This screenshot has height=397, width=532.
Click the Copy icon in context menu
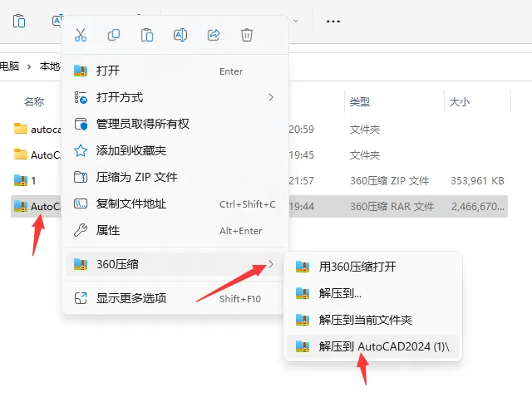click(x=114, y=35)
